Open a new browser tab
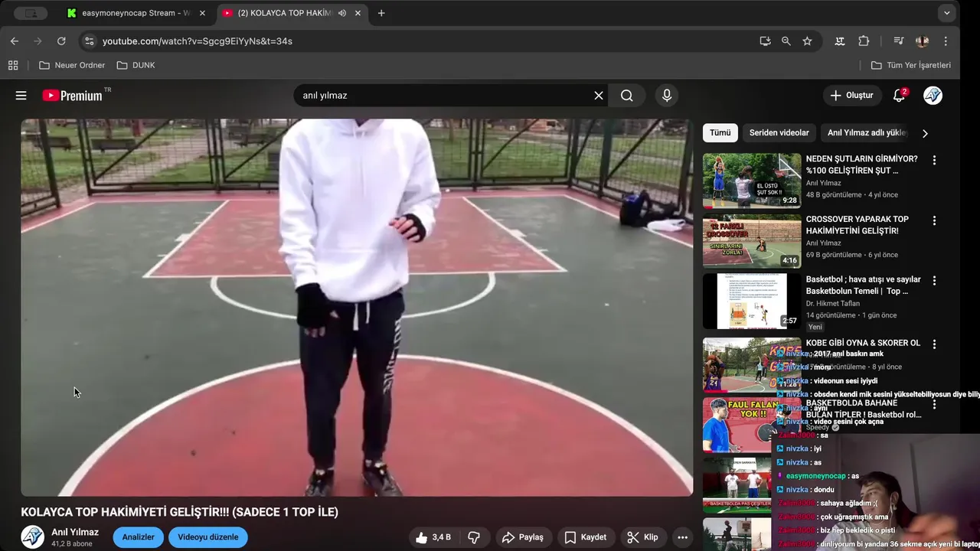The height and width of the screenshot is (551, 980). [x=381, y=13]
